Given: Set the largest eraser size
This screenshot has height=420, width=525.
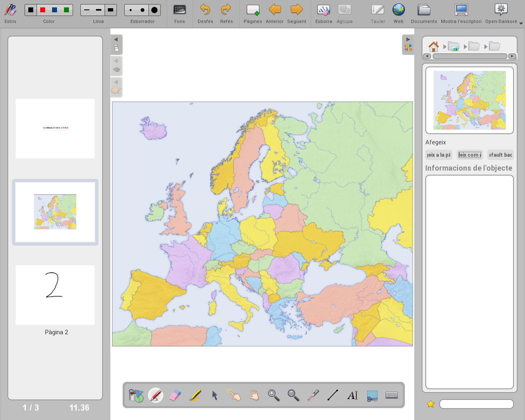Looking at the screenshot, I should pos(154,10).
